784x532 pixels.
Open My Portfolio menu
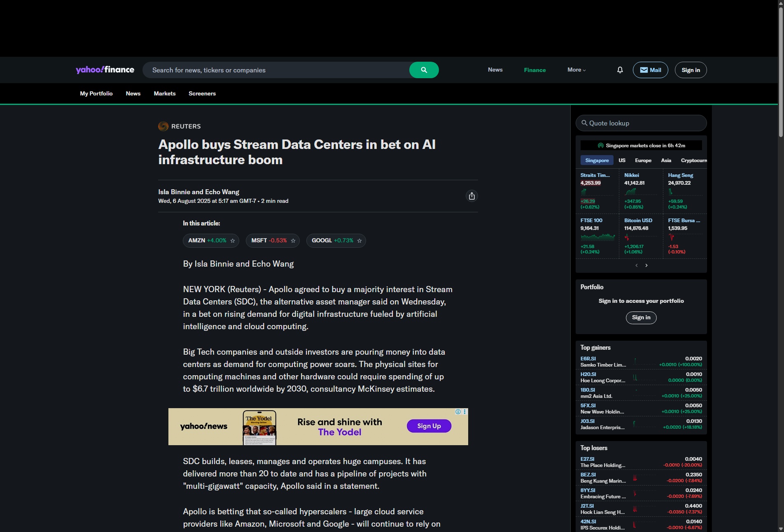pos(96,93)
